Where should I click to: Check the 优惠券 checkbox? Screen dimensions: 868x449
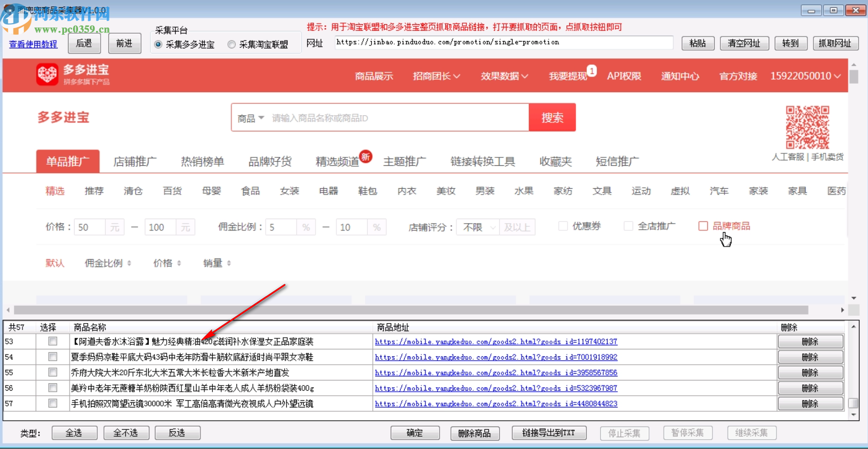563,225
